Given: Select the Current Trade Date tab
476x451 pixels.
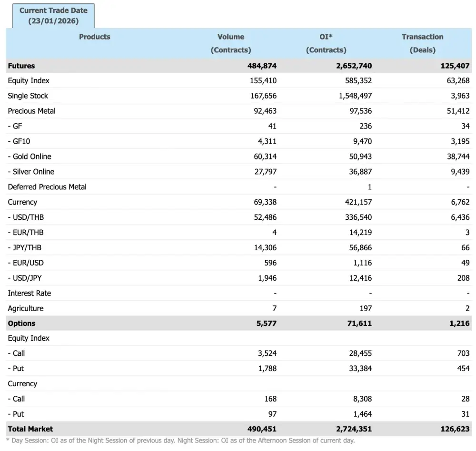Looking at the screenshot, I should 52,15.
